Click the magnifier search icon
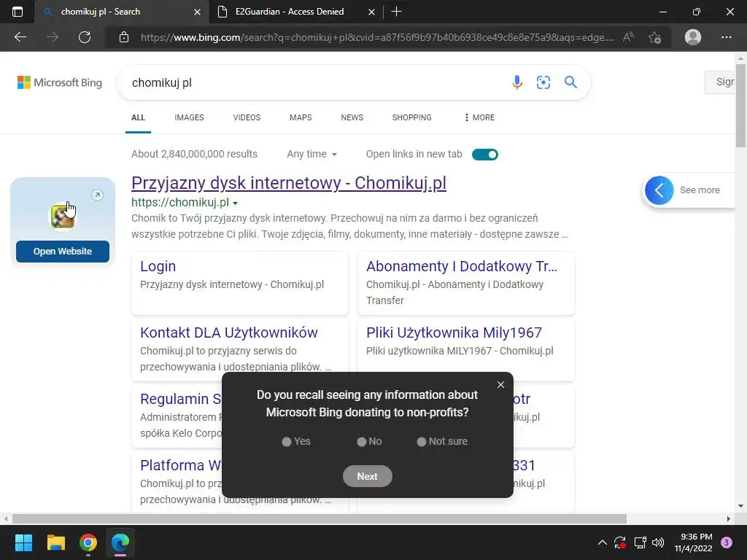 (570, 82)
